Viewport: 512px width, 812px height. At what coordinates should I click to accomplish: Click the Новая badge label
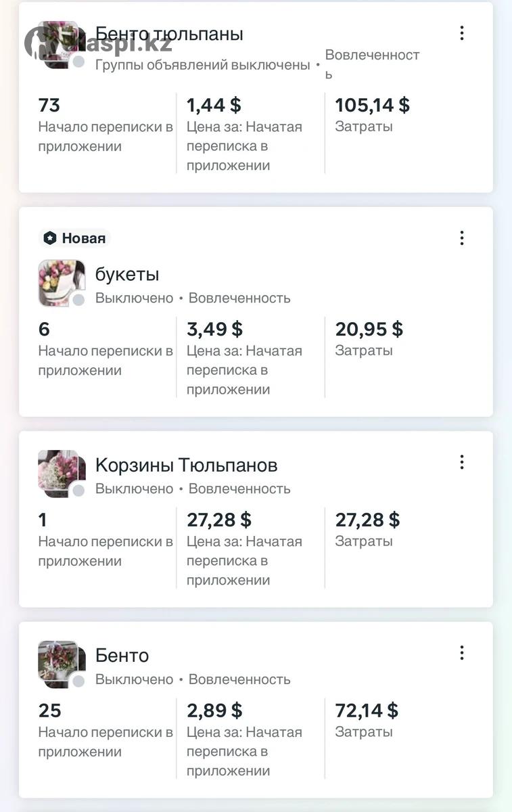pos(83,238)
